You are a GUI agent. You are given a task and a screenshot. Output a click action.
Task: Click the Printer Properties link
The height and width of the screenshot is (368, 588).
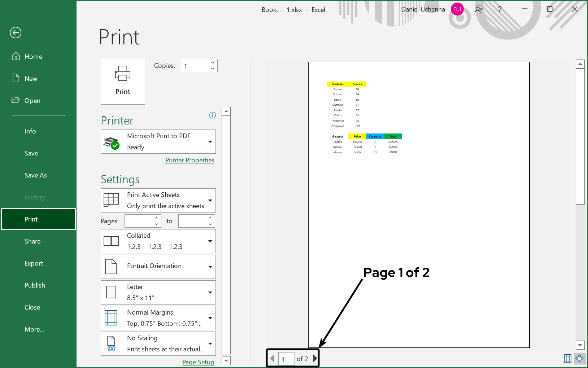190,160
